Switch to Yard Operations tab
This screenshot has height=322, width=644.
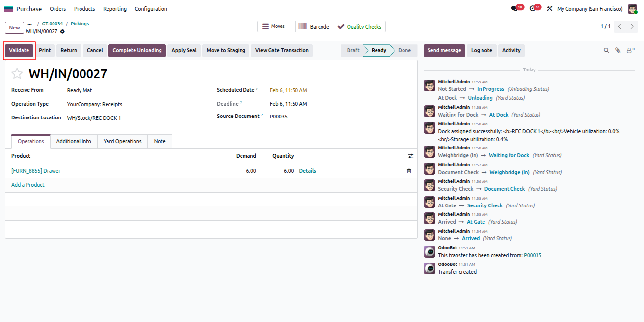click(x=122, y=141)
